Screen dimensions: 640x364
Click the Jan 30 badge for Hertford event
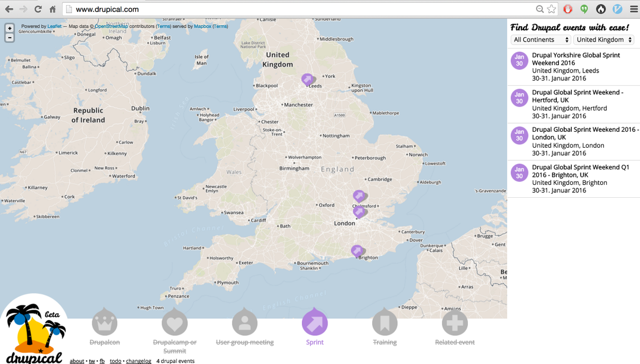(519, 98)
